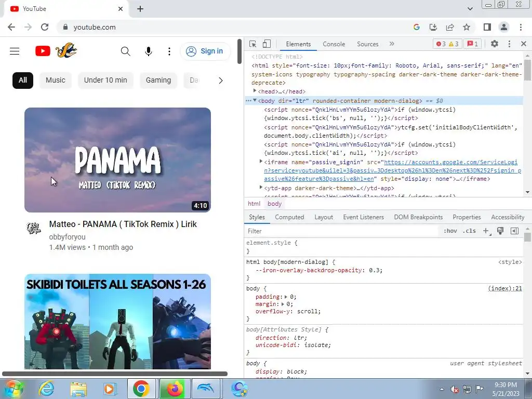
Task: Open a new browser tab
Action: (140, 9)
